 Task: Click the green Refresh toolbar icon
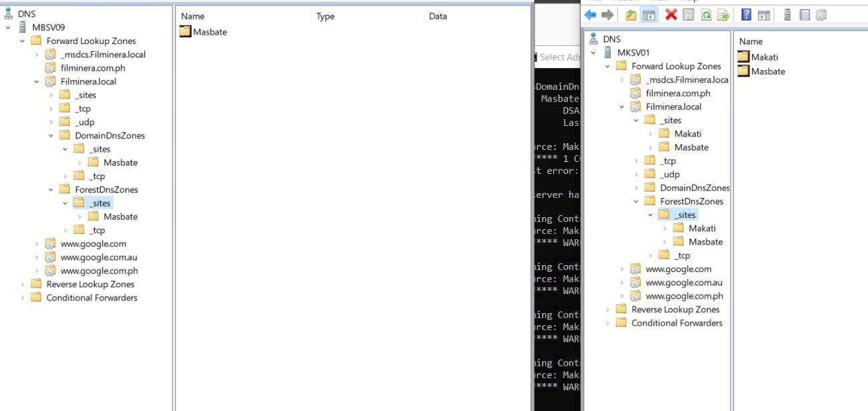click(706, 15)
